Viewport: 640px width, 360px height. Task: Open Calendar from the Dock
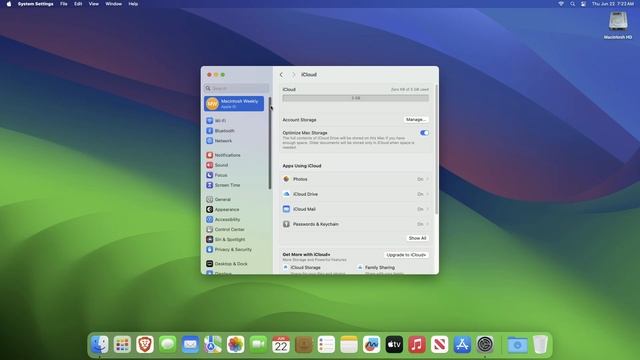[x=281, y=344]
